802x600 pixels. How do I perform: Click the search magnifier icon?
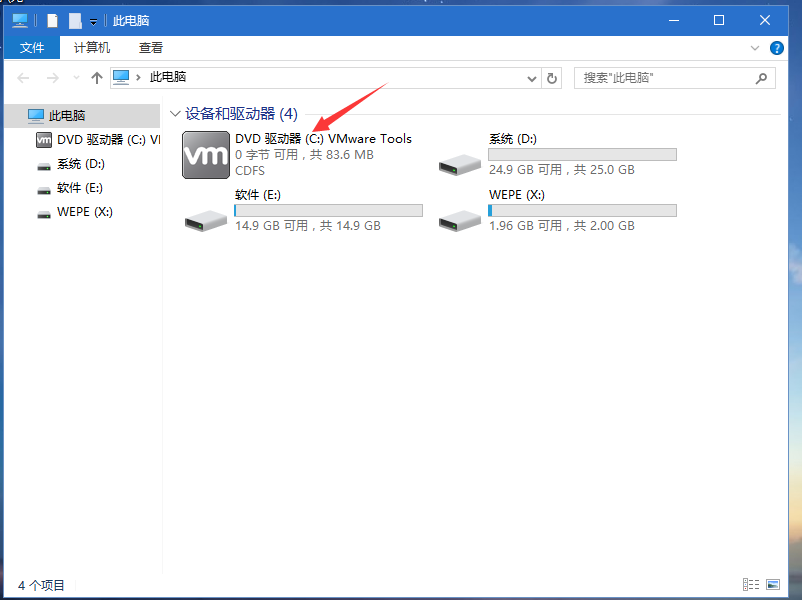tap(761, 78)
